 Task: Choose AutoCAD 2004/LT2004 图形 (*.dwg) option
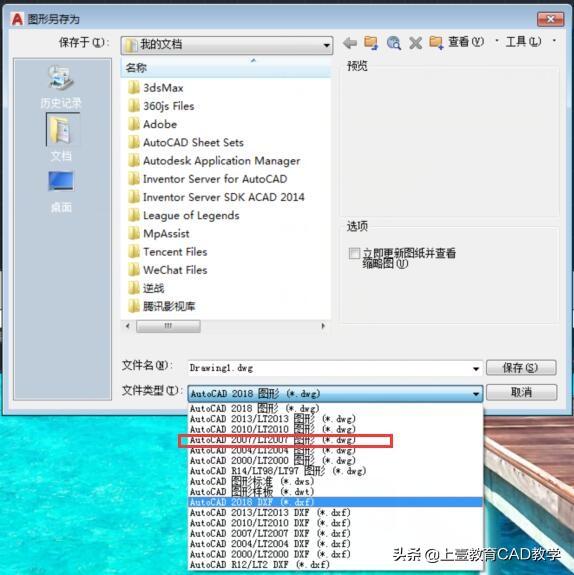coord(335,450)
